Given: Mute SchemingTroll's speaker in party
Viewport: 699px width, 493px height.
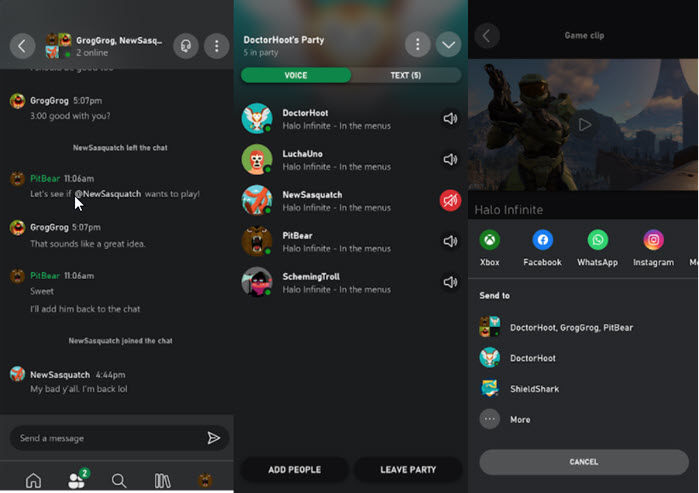Looking at the screenshot, I should click(x=450, y=282).
